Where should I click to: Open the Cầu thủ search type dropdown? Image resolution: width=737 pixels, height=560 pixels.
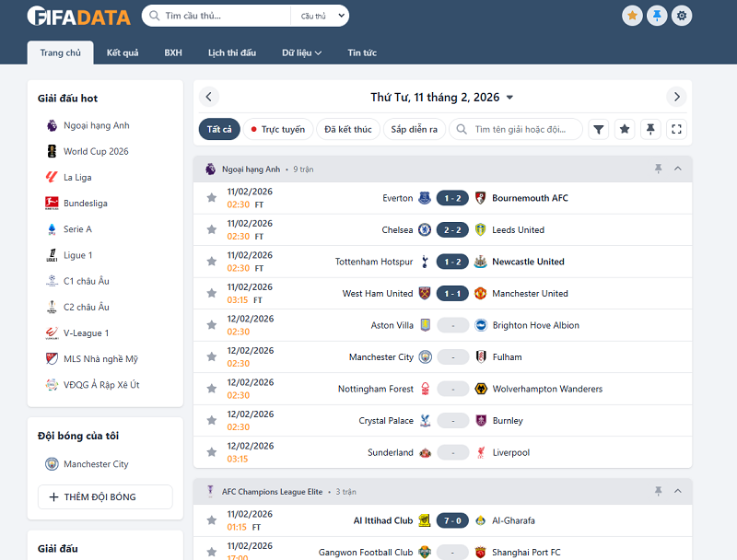click(320, 16)
